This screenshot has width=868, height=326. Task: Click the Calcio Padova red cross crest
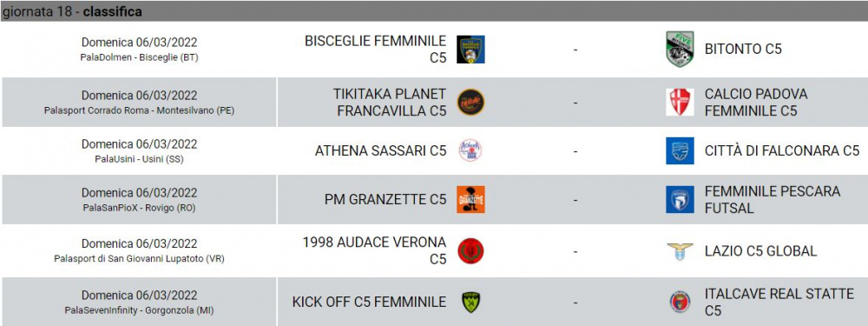coord(680,102)
